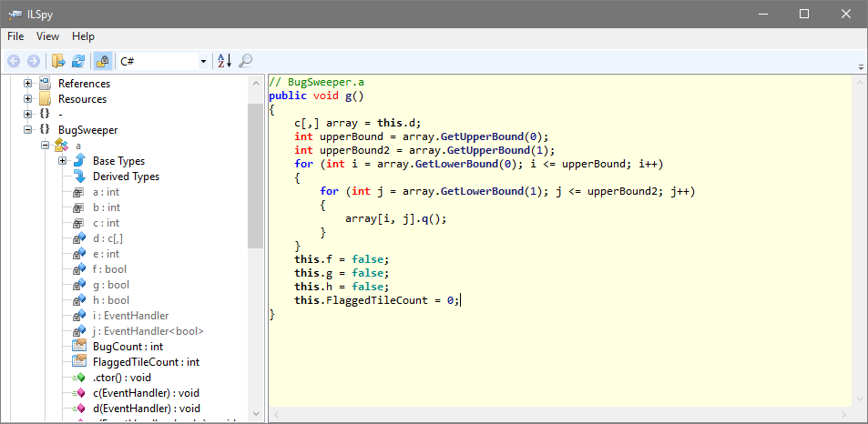868x424 pixels.
Task: Click the Forward navigation arrow icon
Action: tap(33, 61)
